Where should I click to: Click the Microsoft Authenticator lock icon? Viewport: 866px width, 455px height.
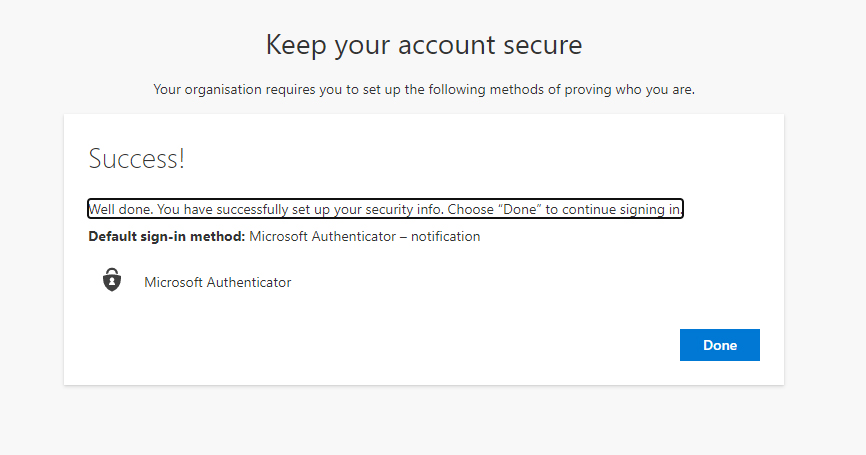pos(112,281)
